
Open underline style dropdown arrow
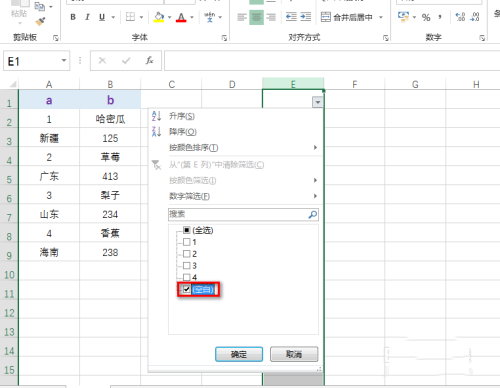click(113, 17)
